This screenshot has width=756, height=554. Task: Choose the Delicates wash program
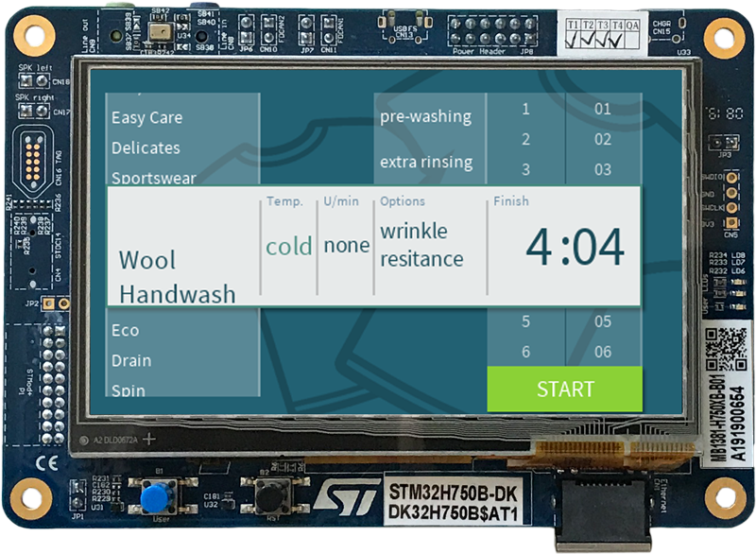click(146, 148)
